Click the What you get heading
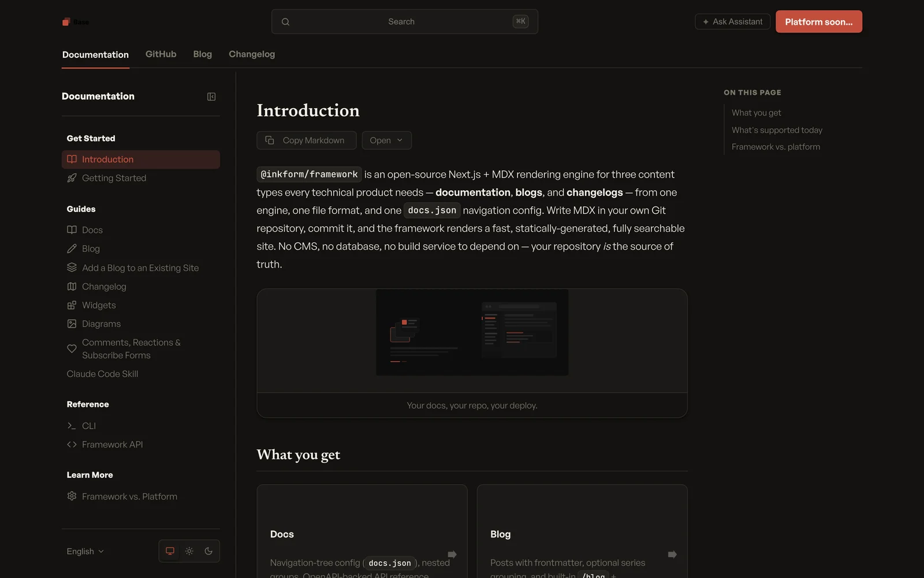 pos(298,455)
